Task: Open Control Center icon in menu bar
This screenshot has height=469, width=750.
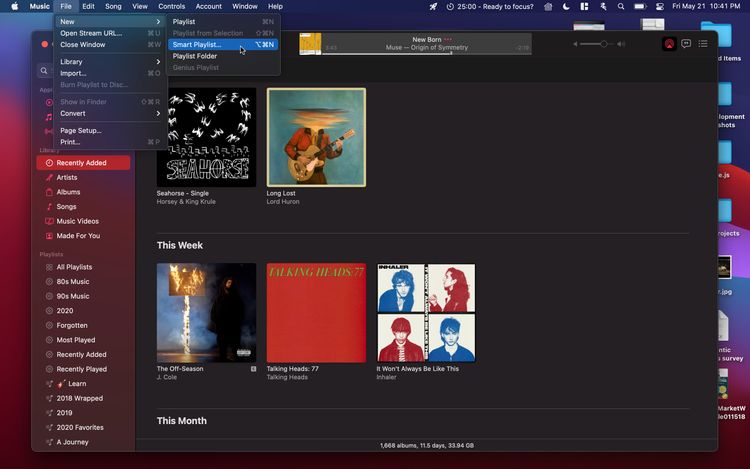Action: tap(660, 6)
